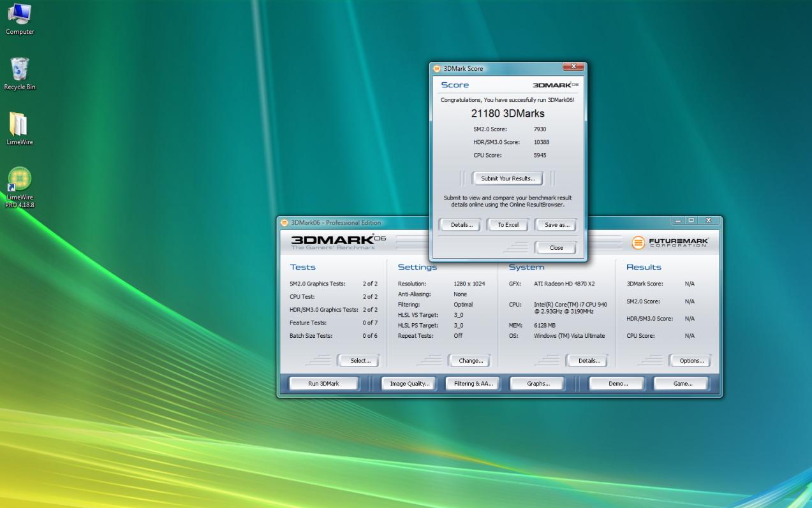Open score Details in the Score dialog
Screen dimensions: 812x508
461,225
